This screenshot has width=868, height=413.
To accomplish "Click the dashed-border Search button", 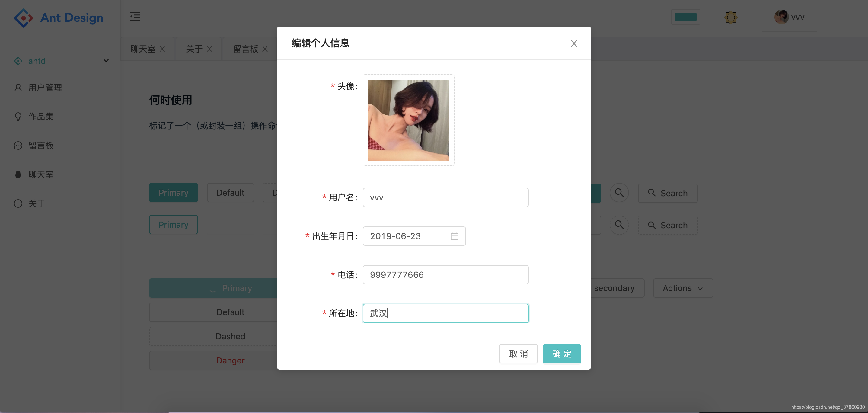I will [668, 225].
